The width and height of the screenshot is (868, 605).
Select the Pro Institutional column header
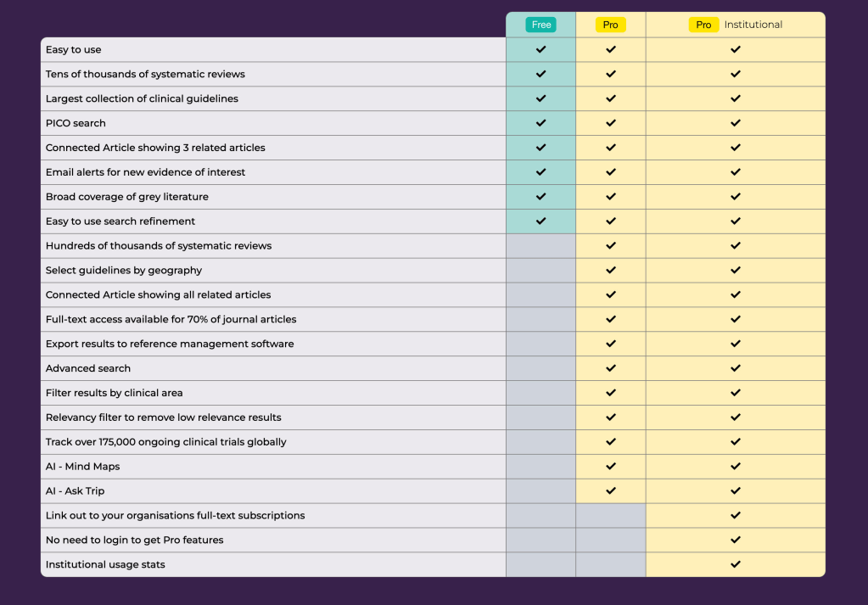pos(735,25)
